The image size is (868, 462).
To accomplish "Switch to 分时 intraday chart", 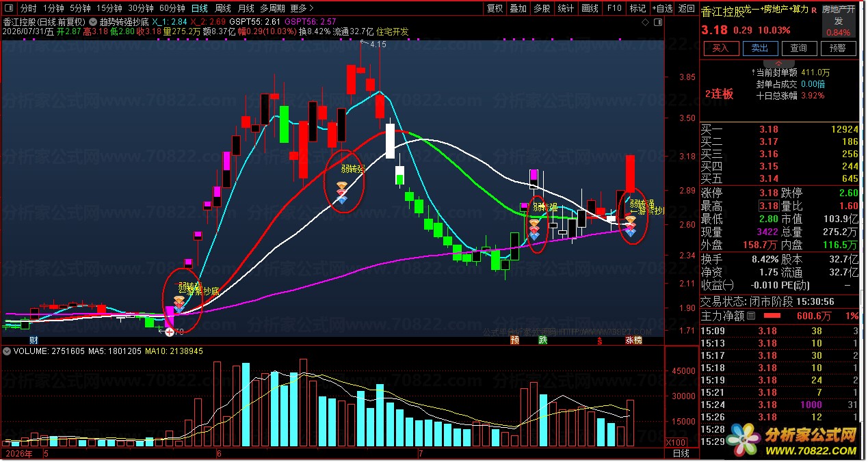I will coord(28,9).
